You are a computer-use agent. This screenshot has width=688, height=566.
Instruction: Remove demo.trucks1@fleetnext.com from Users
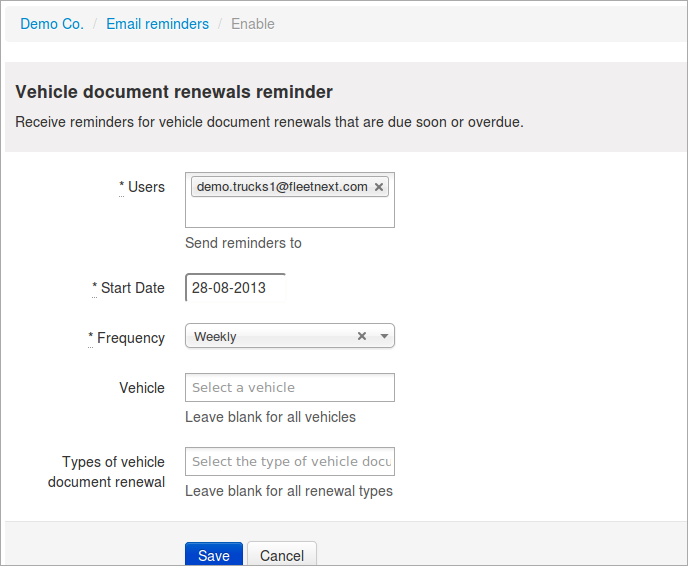tap(379, 187)
